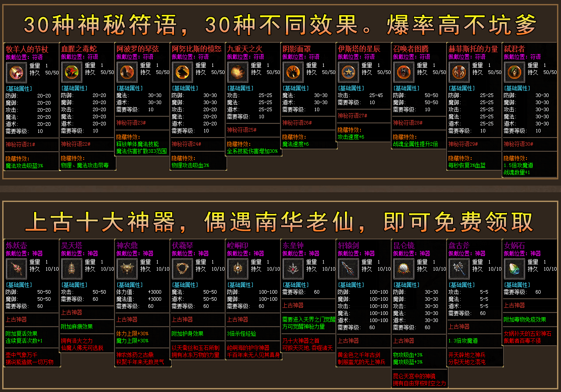Click the 崆峒印 seal icon
561x392 pixels.
[238, 269]
